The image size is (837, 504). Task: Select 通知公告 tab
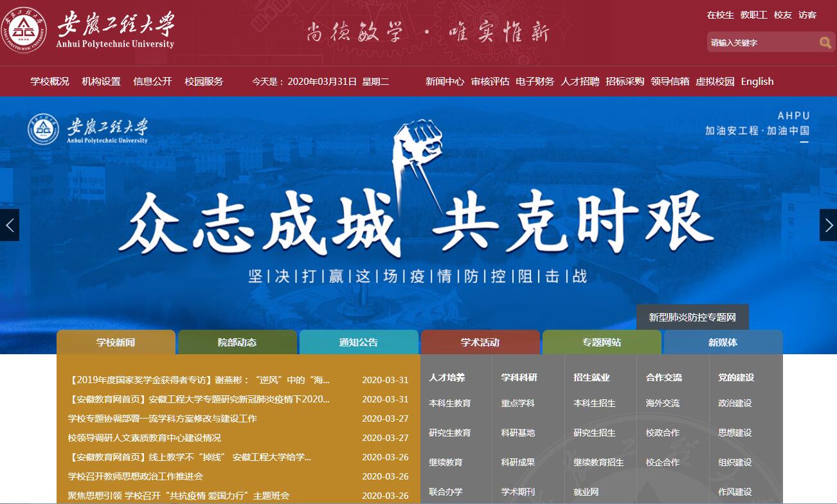[359, 342]
